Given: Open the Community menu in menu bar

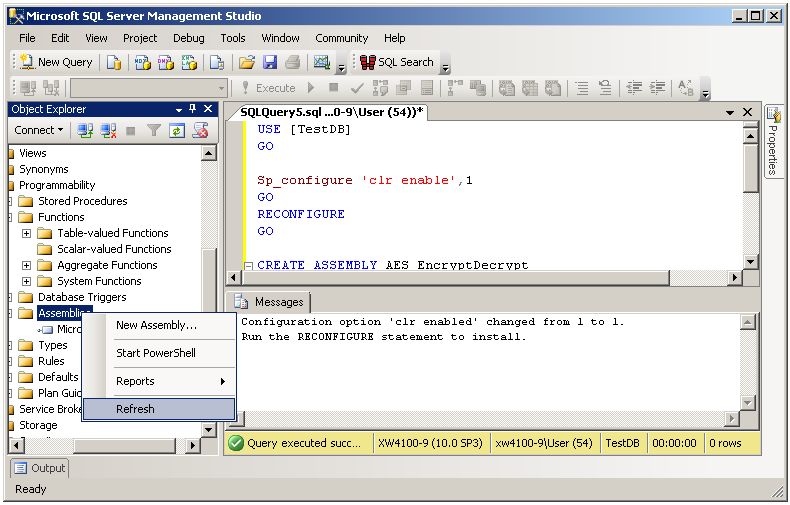Looking at the screenshot, I should (x=341, y=38).
